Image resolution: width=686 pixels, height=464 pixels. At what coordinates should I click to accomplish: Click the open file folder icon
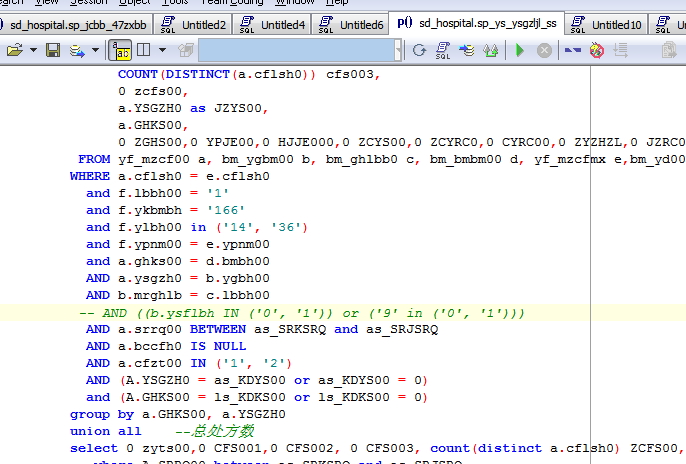(x=14, y=50)
